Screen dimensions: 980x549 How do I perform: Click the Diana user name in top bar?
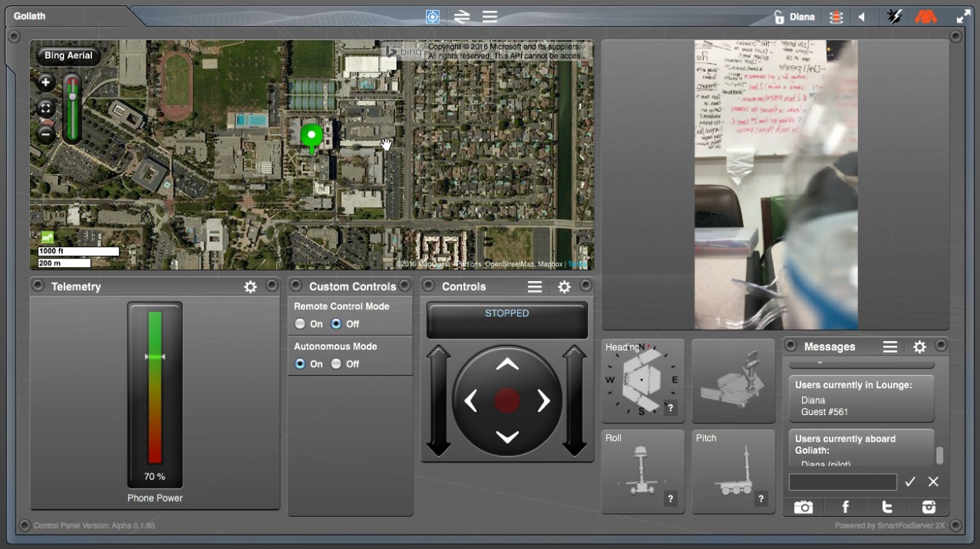point(802,17)
